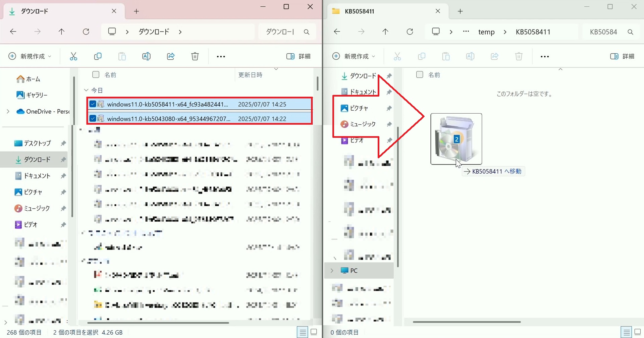Viewport: 644px width, 338px height.
Task: Refresh the Downloads folder view
Action: click(86, 32)
